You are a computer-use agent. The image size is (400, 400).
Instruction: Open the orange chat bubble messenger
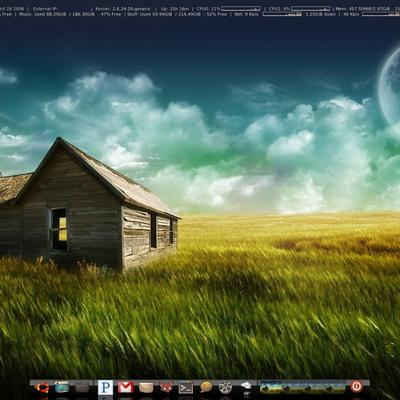[x=206, y=387]
